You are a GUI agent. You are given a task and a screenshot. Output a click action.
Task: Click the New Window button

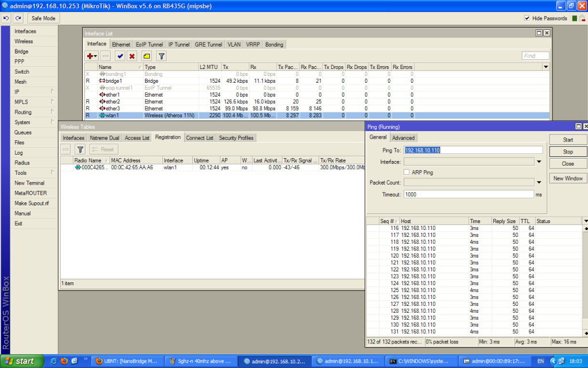pyautogui.click(x=567, y=178)
